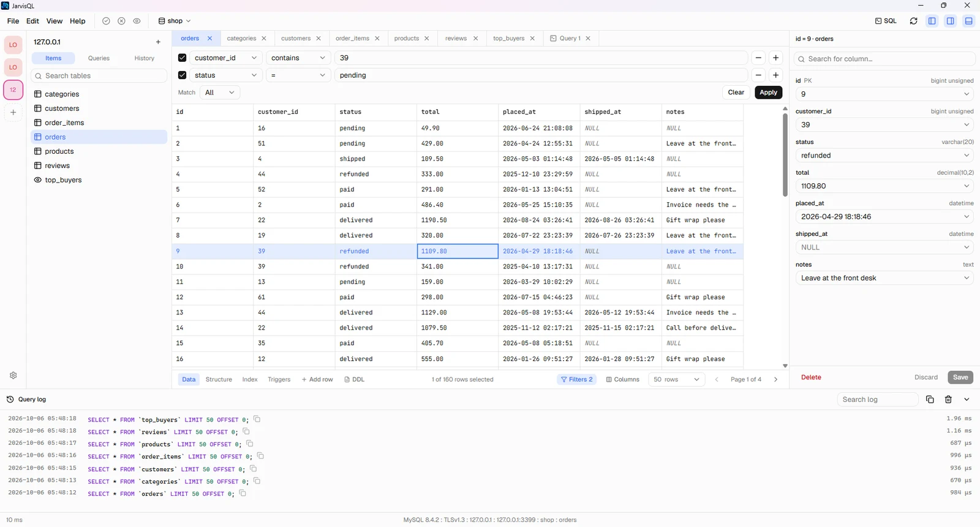This screenshot has width=980, height=527.
Task: Add a new connection in the sidebar strip
Action: [13, 112]
